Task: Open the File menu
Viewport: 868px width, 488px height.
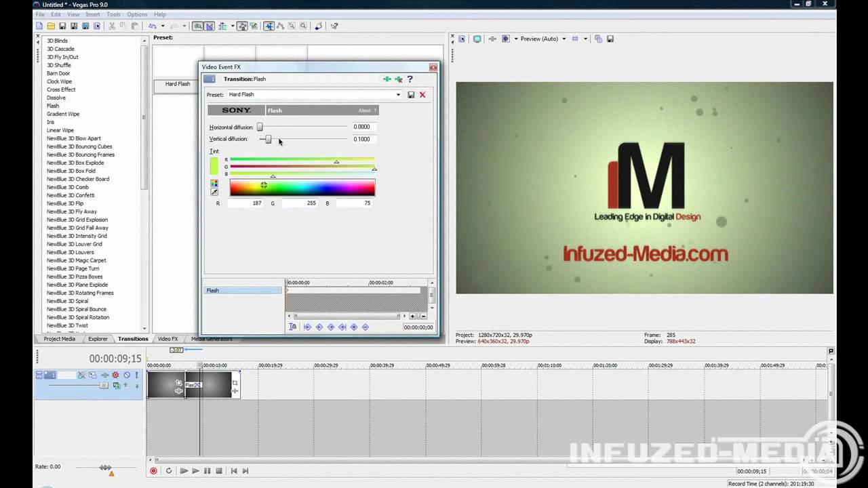Action: pos(40,14)
